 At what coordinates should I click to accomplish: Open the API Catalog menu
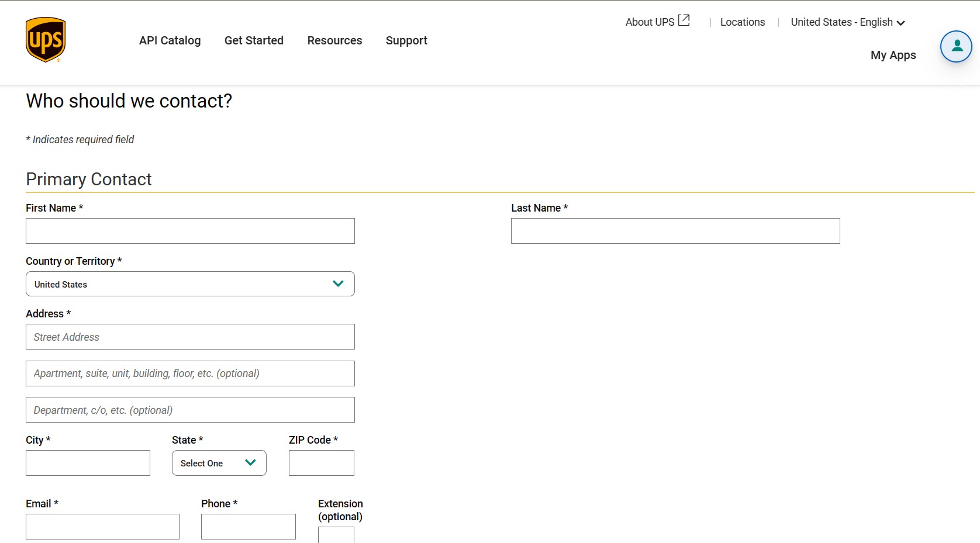pyautogui.click(x=170, y=40)
